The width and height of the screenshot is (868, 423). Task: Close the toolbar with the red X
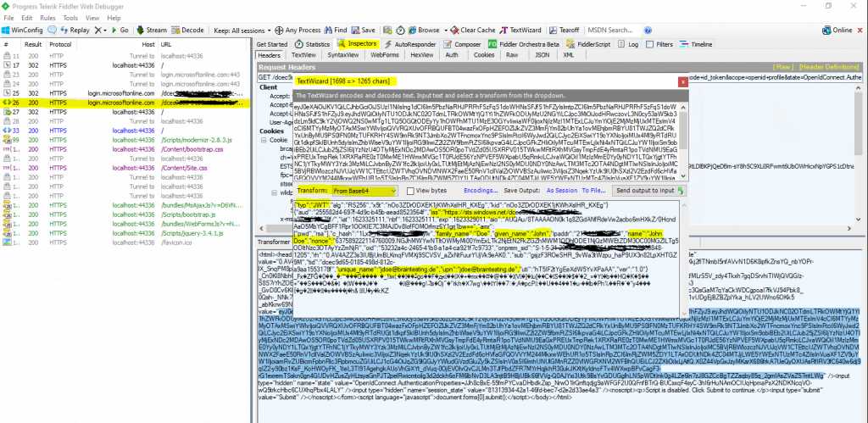(860, 30)
